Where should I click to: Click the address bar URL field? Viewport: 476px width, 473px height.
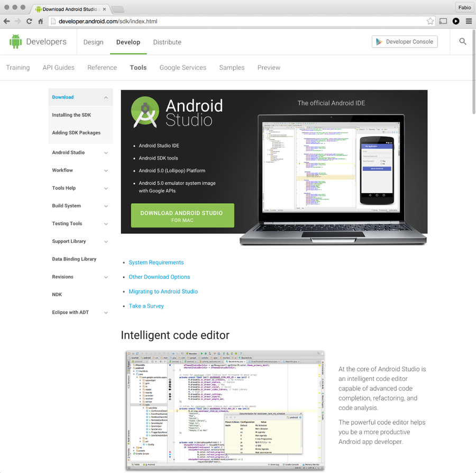pyautogui.click(x=241, y=21)
